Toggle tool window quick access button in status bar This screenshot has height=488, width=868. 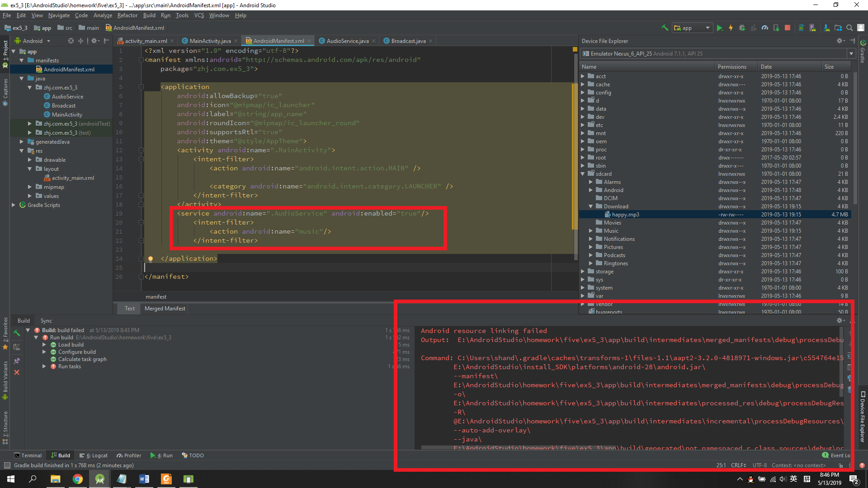pos(7,465)
